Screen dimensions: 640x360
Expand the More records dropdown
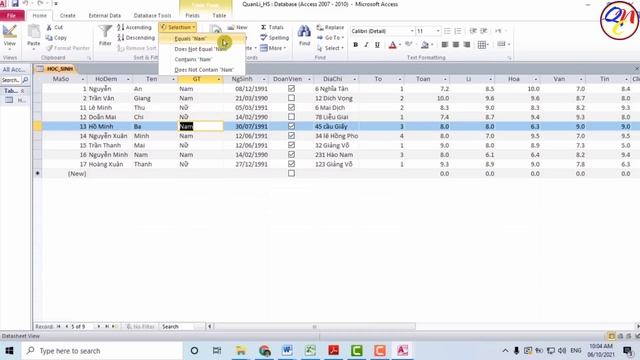273,48
